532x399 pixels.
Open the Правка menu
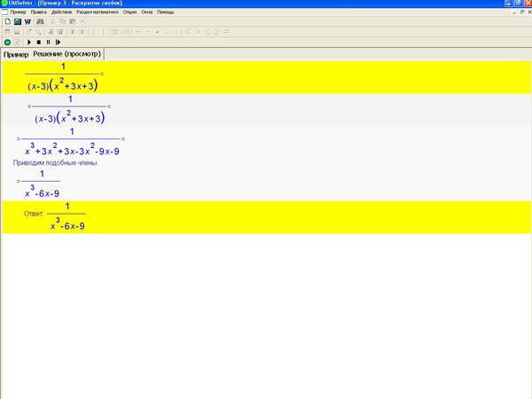(x=39, y=12)
